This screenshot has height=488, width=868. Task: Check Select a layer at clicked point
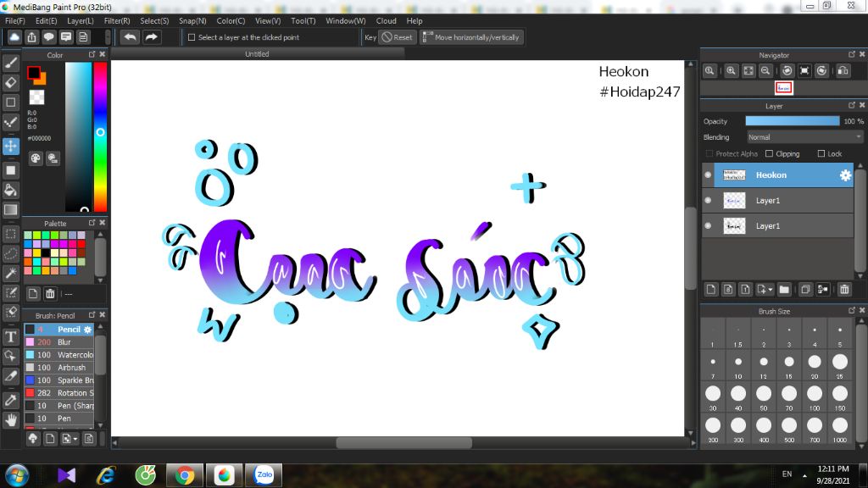coord(192,37)
